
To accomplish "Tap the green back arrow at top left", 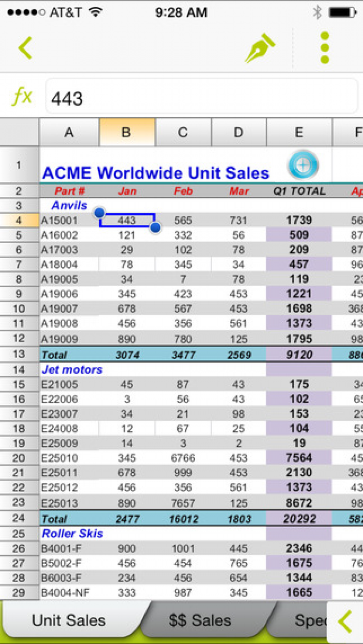I will [25, 48].
